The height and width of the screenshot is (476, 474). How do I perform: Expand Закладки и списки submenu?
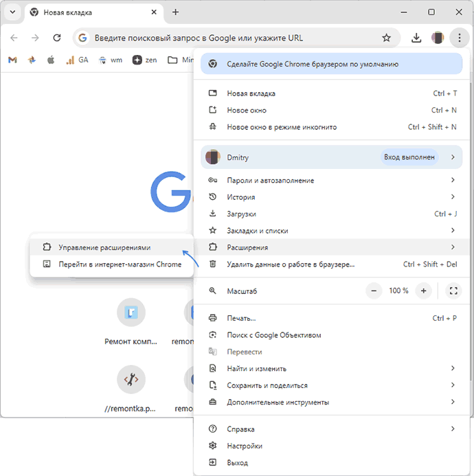[x=331, y=231]
